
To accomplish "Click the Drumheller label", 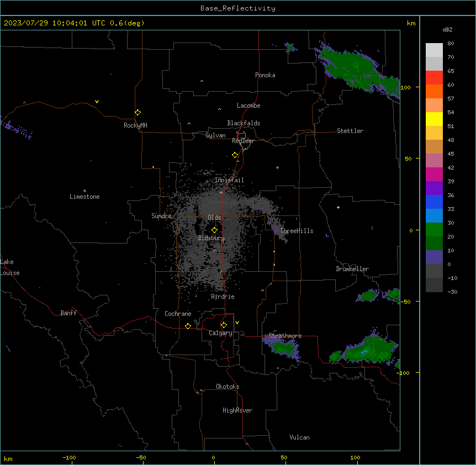I will (x=352, y=269).
